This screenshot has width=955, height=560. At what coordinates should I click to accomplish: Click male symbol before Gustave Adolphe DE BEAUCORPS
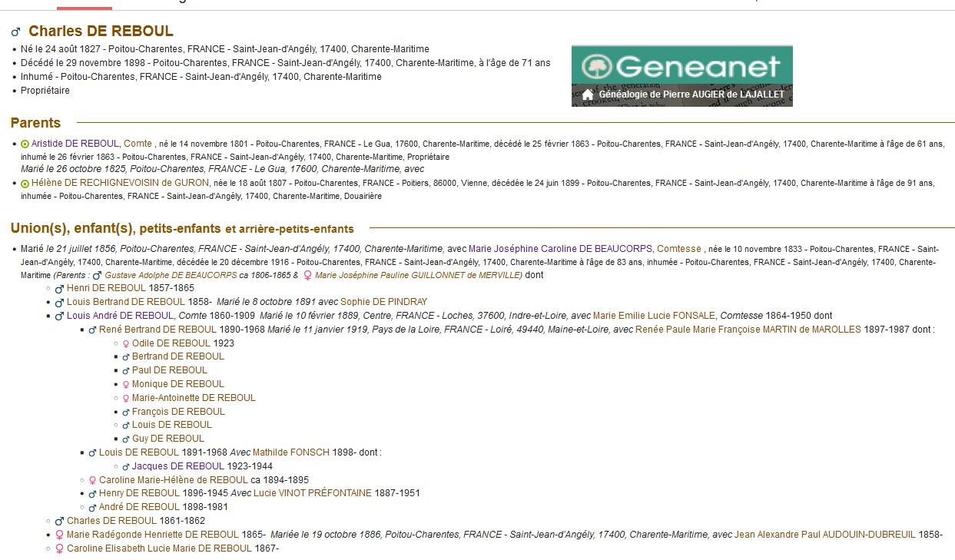(98, 276)
